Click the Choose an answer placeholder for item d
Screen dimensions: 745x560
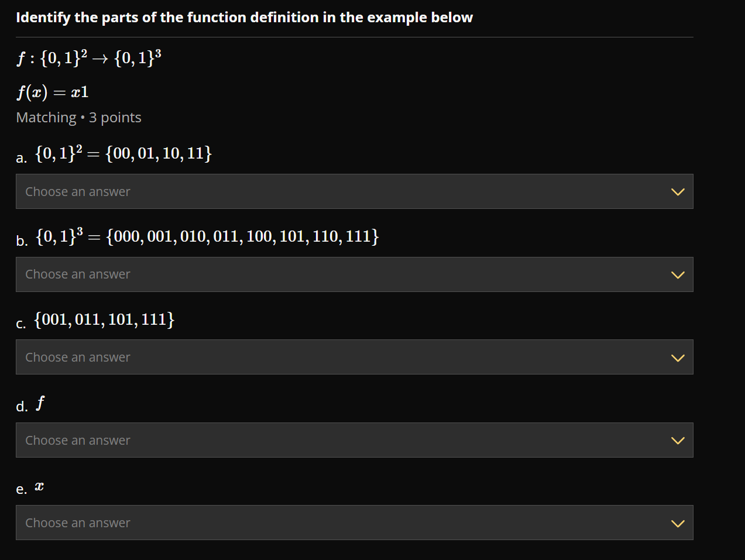[77, 440]
